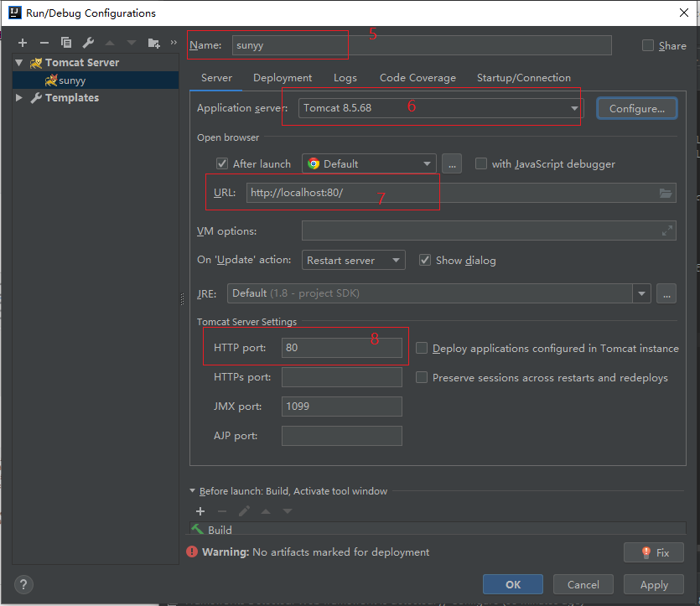Screen dimensions: 700x606
Task: Click the HTTP port input field
Action: 342,348
